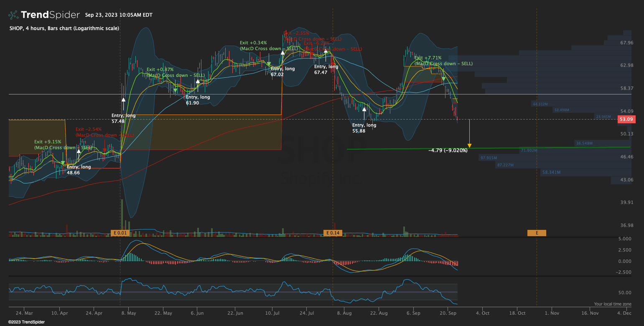Screen dimensions: 644x326
Task: Click the yellow triangle at measurement target
Action: pos(469,146)
